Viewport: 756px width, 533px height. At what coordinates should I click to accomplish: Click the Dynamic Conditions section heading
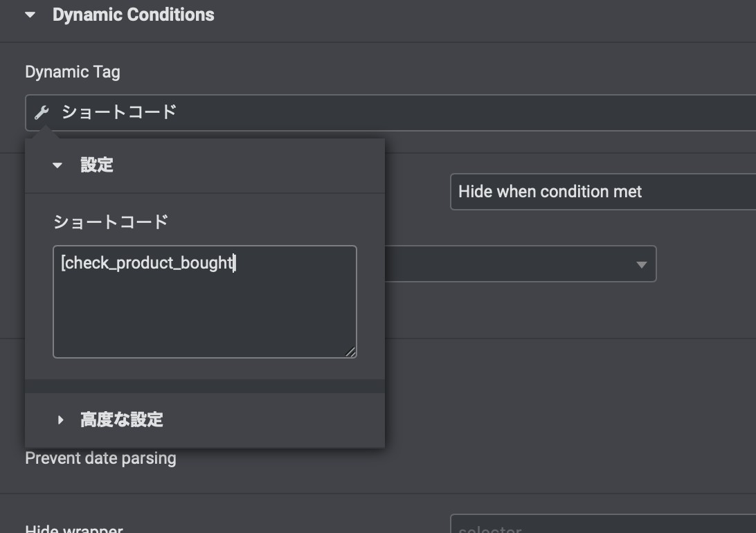pos(133,15)
